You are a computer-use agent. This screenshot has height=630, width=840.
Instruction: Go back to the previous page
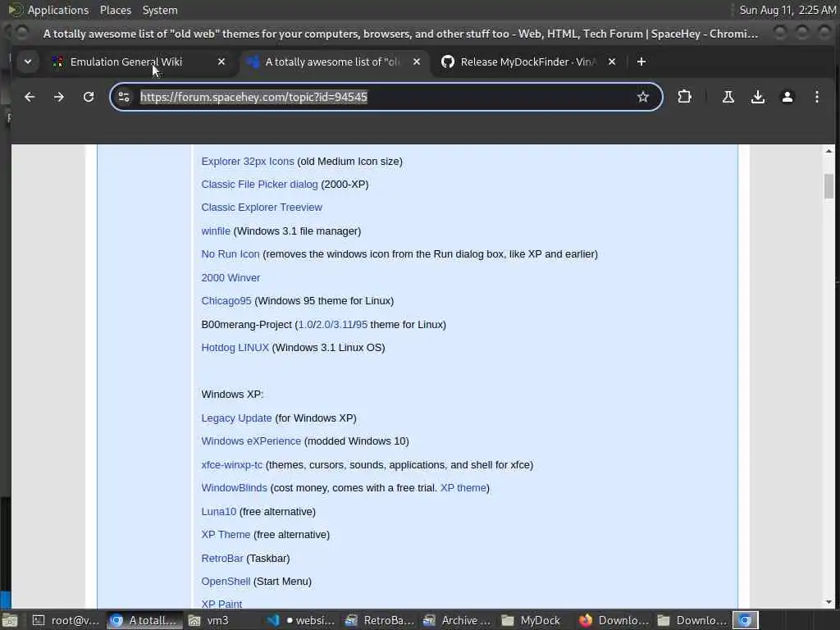(30, 97)
